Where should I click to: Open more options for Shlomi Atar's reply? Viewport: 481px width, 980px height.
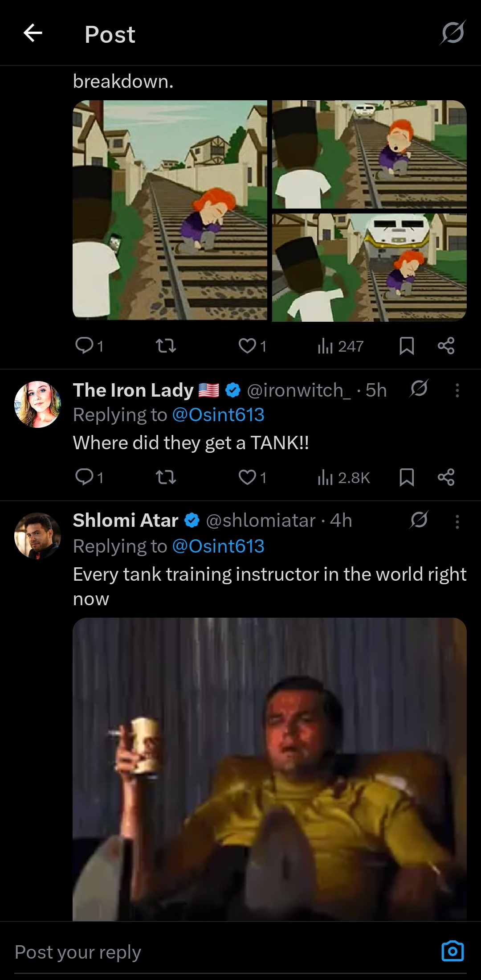pyautogui.click(x=457, y=521)
